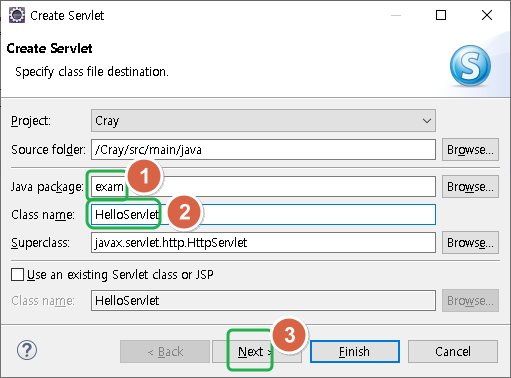The height and width of the screenshot is (378, 511).
Task: Enable Use an existing Servlet class or JSP
Action: pyautogui.click(x=17, y=275)
